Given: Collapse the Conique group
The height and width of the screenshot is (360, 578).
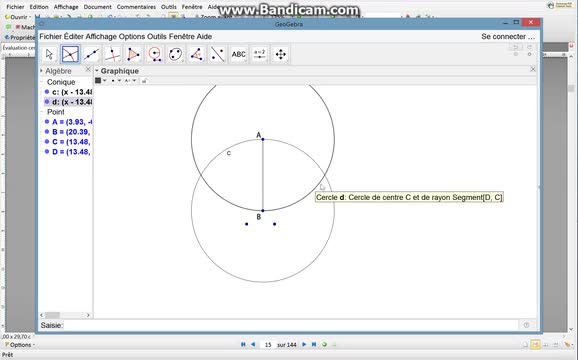Looking at the screenshot, I should pyautogui.click(x=42, y=82).
